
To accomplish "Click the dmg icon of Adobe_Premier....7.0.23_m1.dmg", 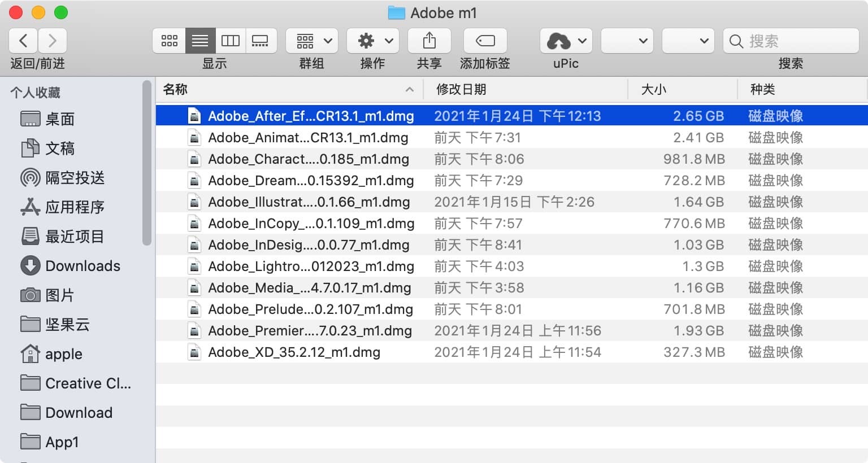I will tap(194, 330).
